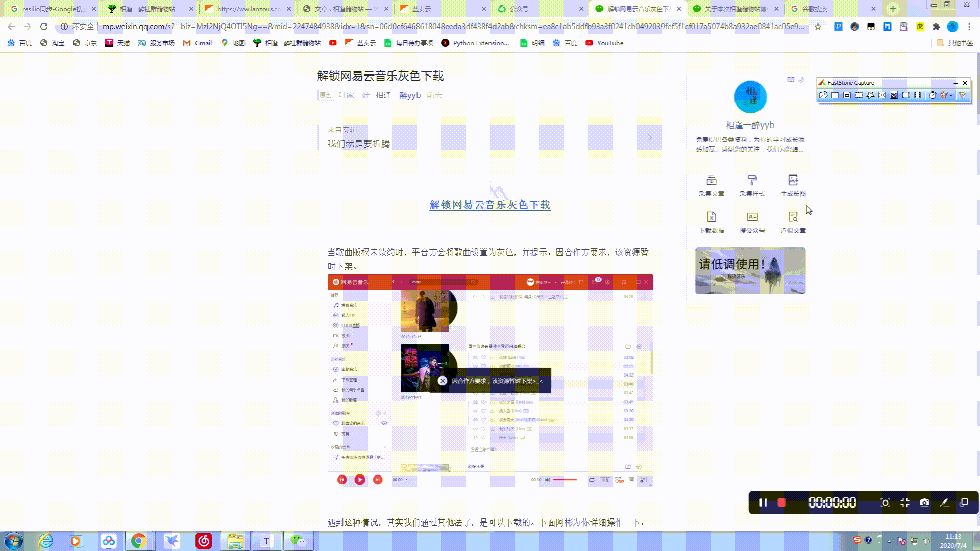Click 相逢一醉yyb round avatar in sidebar
The width and height of the screenshot is (980, 551).
[750, 97]
